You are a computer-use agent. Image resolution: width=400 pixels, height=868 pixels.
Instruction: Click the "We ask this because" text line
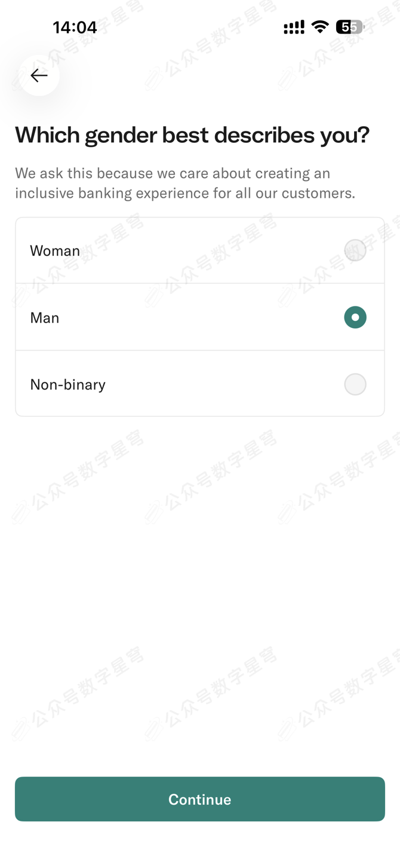(173, 173)
